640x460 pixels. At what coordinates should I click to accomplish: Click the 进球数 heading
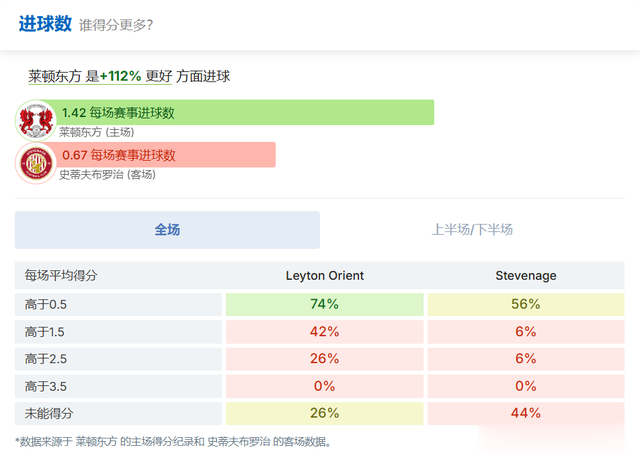(x=45, y=24)
